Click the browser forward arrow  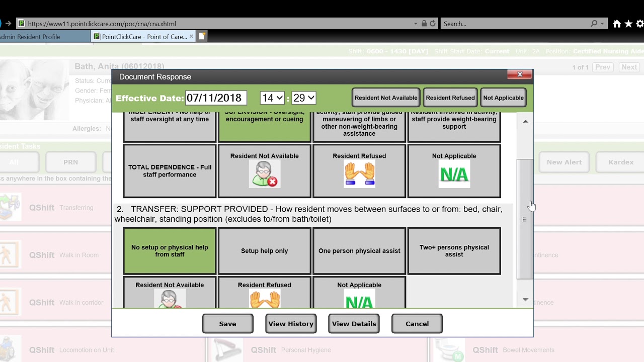(x=8, y=24)
